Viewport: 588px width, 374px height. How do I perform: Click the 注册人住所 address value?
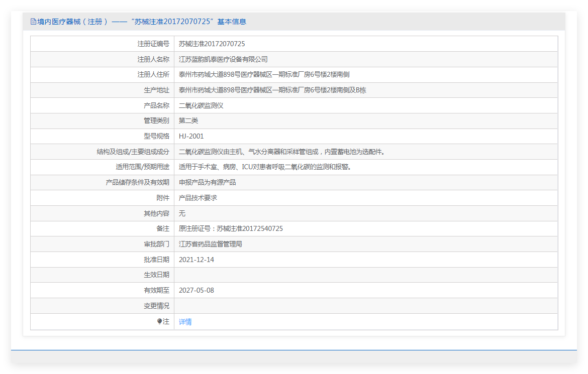264,75
